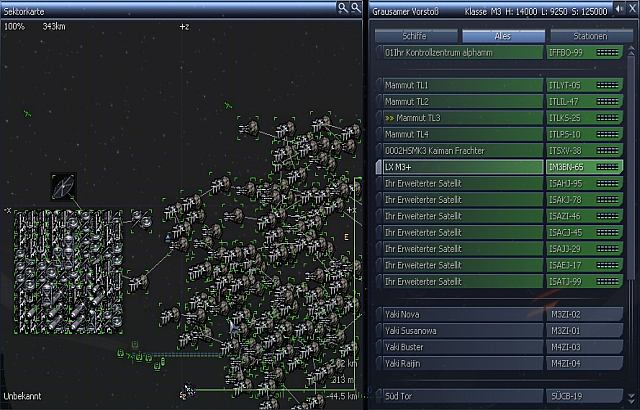The image size is (640, 410).
Task: Click the list's vertical scrollbar thumb
Action: pos(631,167)
